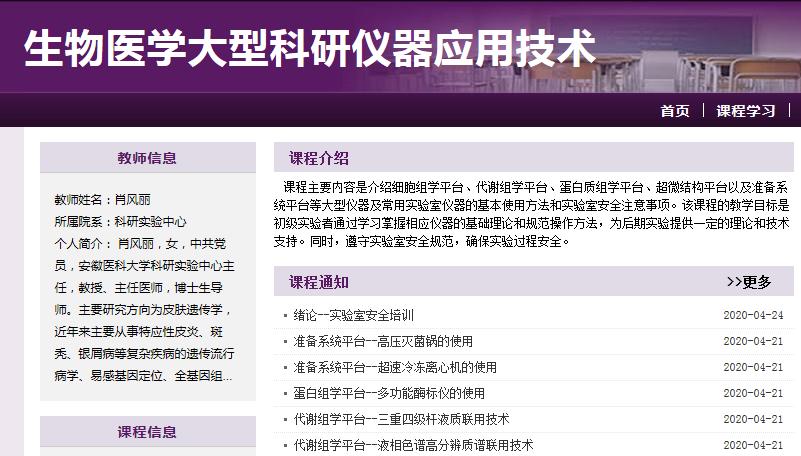This screenshot has height=456, width=801.
Task: Click the 所属院系 科研实验中心 line
Action: coord(120,222)
